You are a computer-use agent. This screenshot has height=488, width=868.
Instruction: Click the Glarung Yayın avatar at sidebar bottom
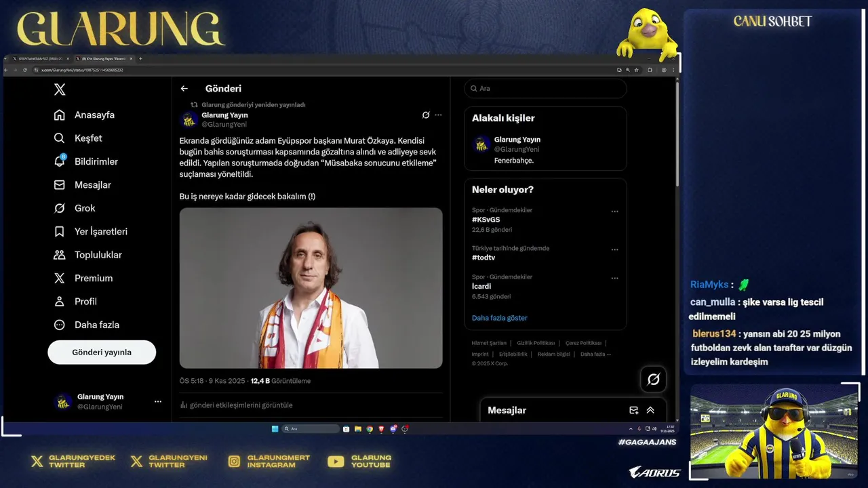62,401
